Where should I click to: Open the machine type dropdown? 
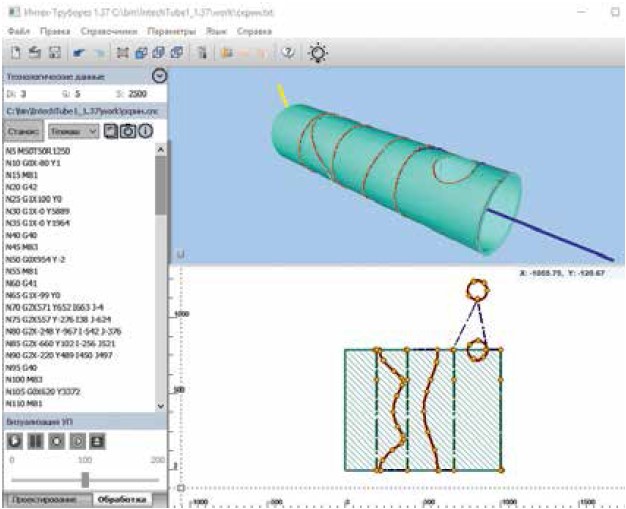(73, 131)
